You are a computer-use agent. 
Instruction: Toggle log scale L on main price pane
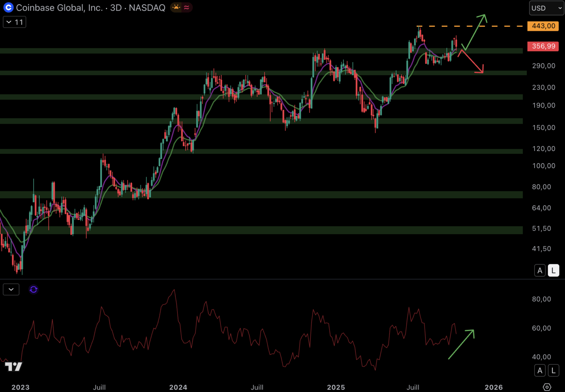click(x=553, y=270)
